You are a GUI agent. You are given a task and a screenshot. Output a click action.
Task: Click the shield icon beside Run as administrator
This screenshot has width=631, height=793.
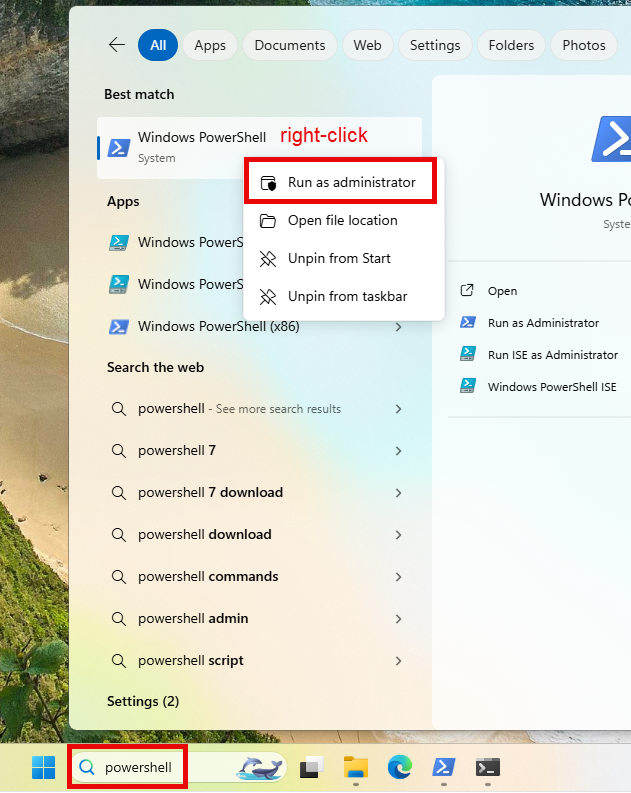click(268, 183)
